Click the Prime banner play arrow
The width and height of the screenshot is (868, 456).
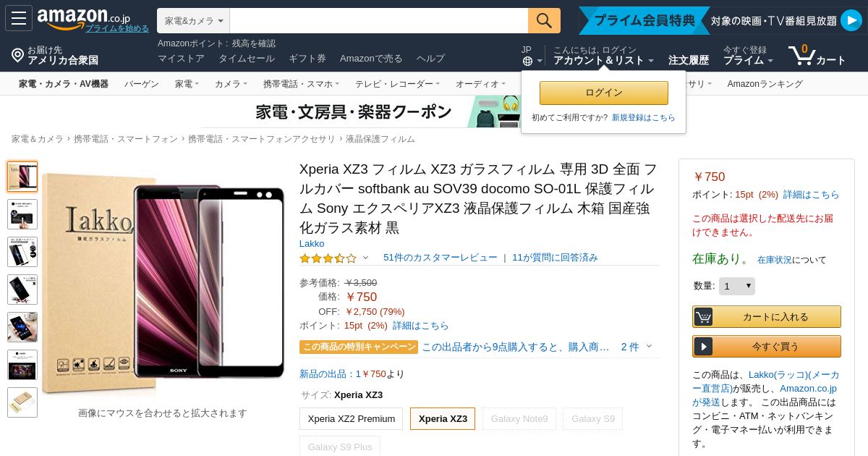coord(851,20)
